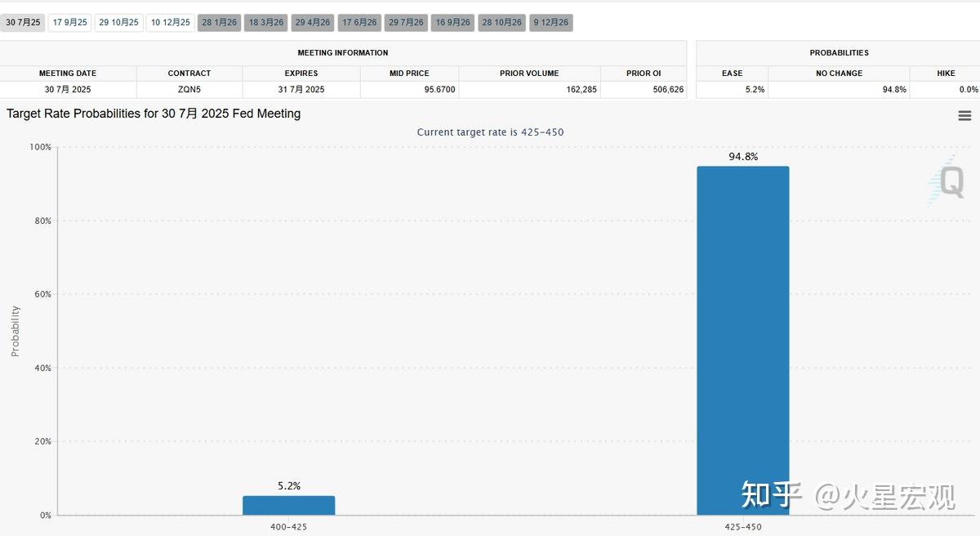The height and width of the screenshot is (536, 980).
Task: Open the 29 10月25 meeting tab
Action: point(118,23)
